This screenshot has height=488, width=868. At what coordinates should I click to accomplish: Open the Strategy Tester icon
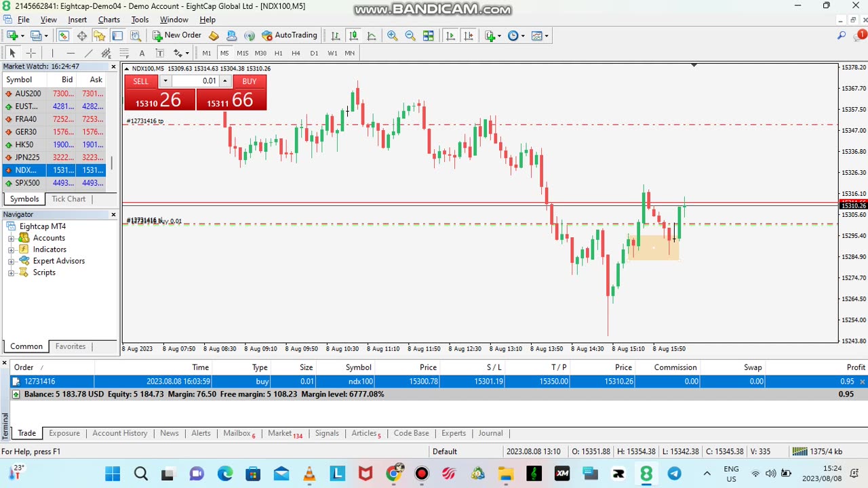(x=135, y=36)
